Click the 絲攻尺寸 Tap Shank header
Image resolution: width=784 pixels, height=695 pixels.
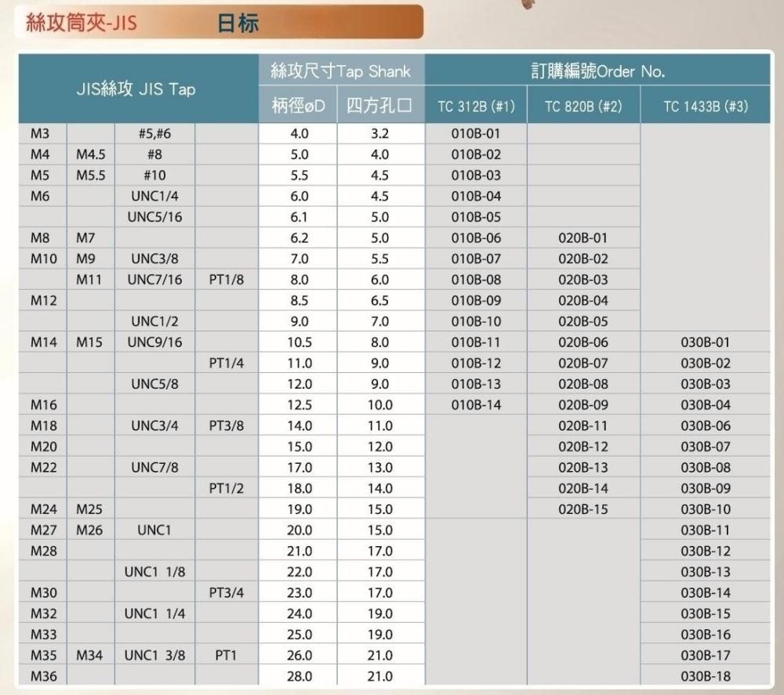340,72
